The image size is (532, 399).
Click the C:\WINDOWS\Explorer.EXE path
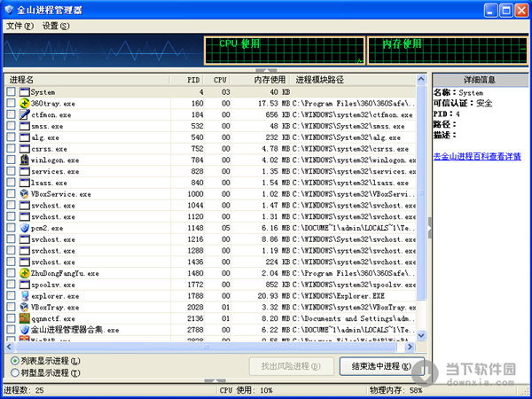point(339,296)
